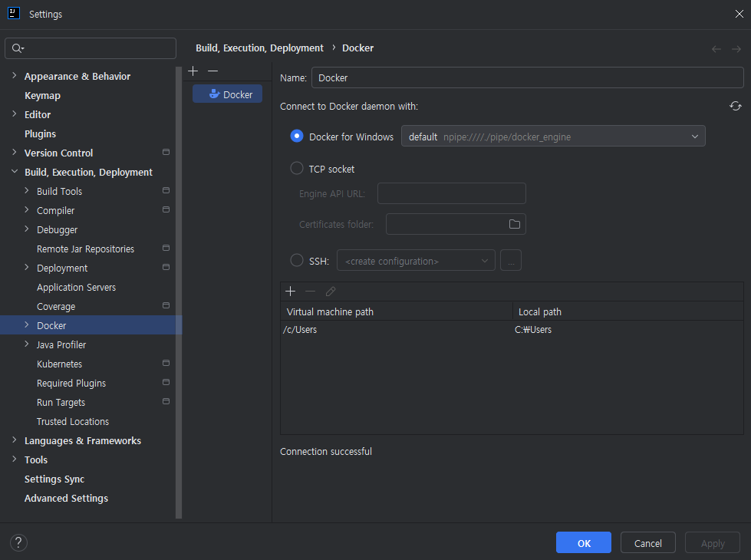Collapse Build, Execution, Deployment section
This screenshot has width=751, height=560.
coord(15,172)
